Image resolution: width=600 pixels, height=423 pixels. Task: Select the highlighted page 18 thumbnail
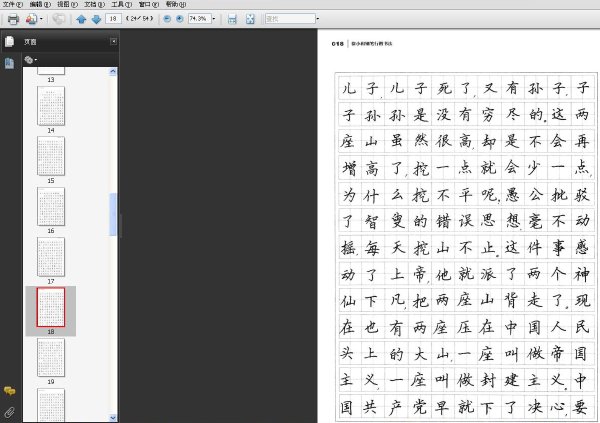pyautogui.click(x=51, y=307)
